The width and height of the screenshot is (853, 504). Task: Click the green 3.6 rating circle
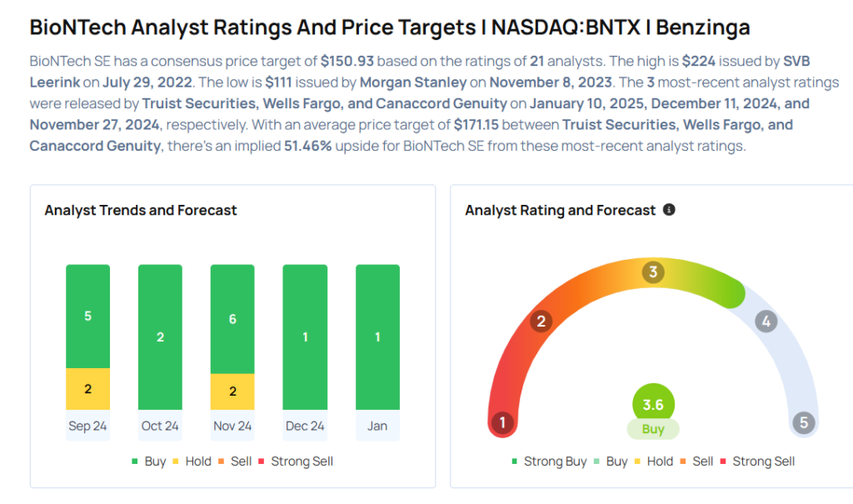point(653,405)
